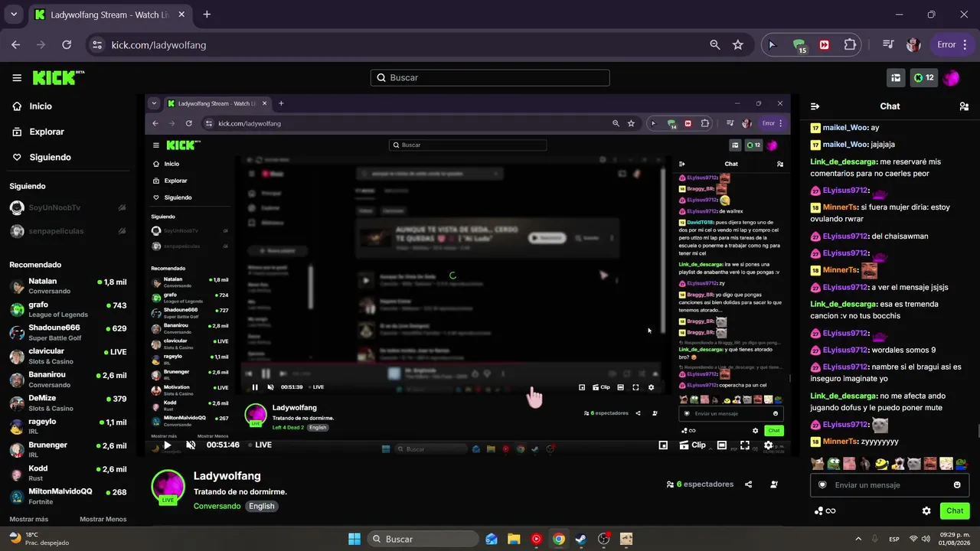Open Ladywolfang's channel avatar
This screenshot has width=980, height=551.
(x=168, y=487)
